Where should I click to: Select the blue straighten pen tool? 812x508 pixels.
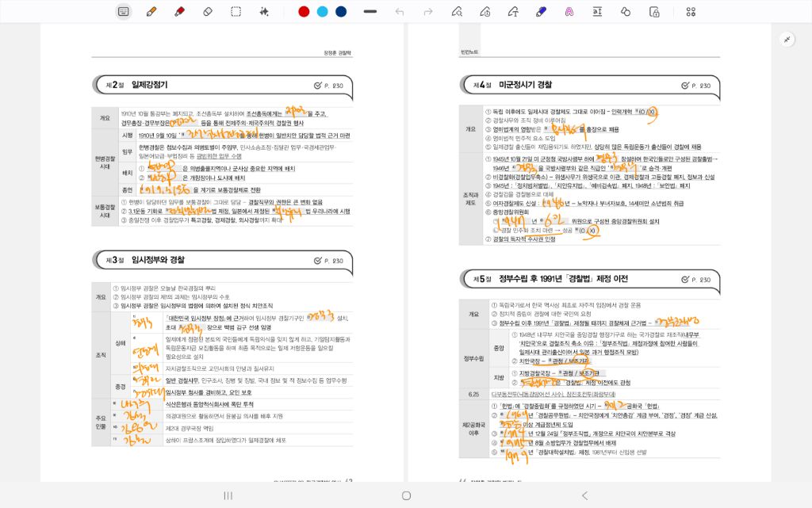pos(541,11)
